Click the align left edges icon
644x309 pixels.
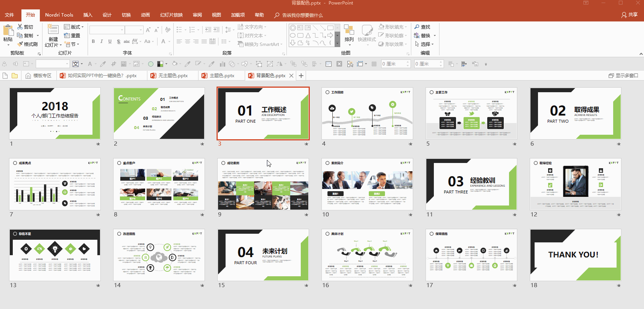point(464,64)
